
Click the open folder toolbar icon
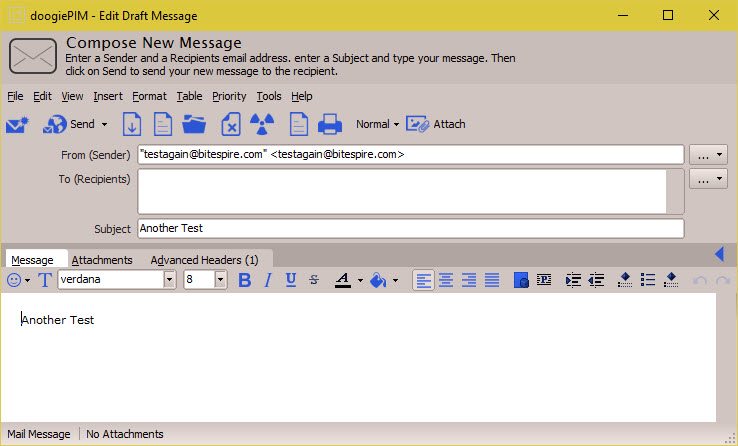pyautogui.click(x=195, y=124)
